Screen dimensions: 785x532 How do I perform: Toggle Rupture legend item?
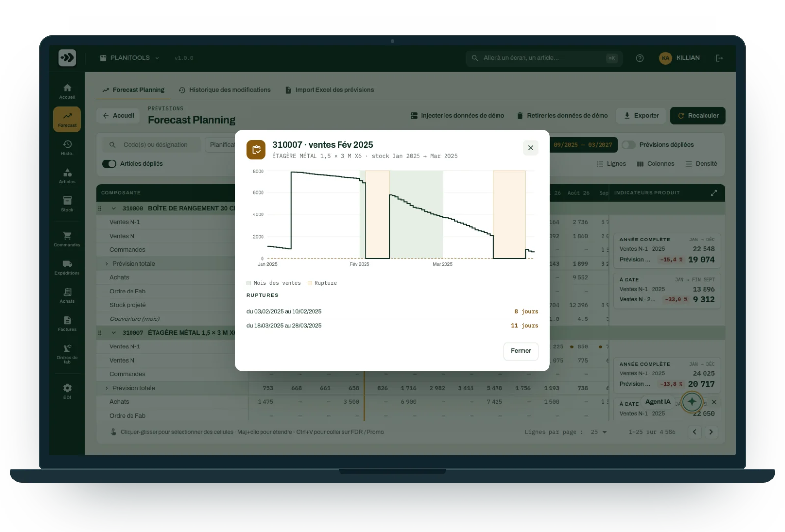point(322,283)
